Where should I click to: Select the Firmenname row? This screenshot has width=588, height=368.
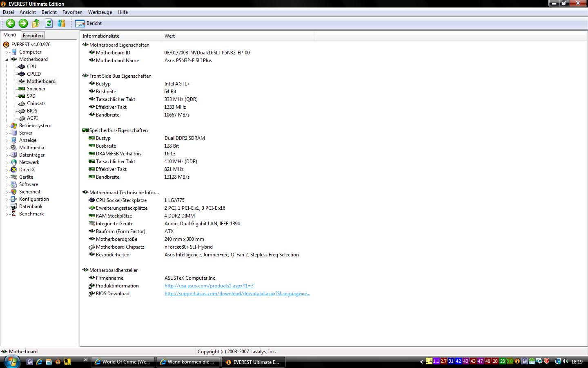(x=197, y=278)
